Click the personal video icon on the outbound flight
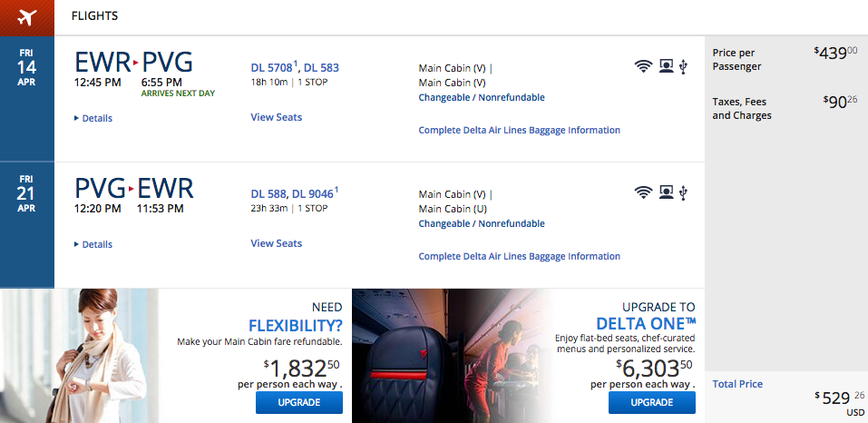The width and height of the screenshot is (868, 423). tap(666, 66)
